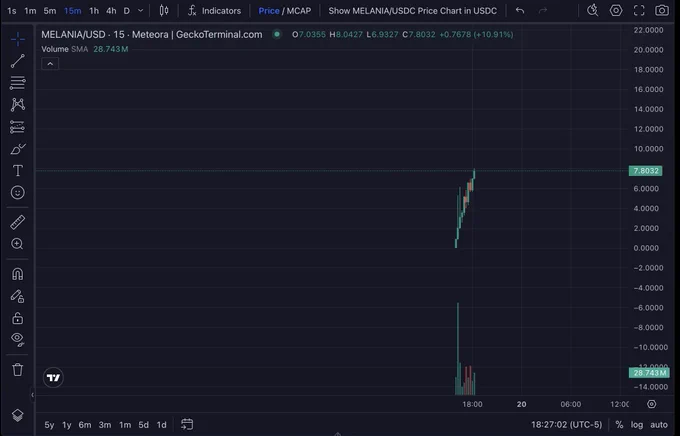Activate the zoom in tool

[x=18, y=244]
